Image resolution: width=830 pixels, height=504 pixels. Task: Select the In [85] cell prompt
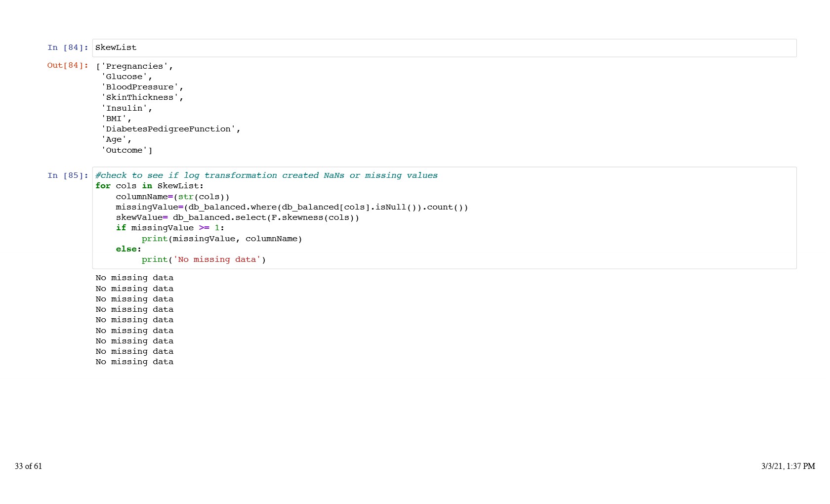tap(68, 176)
